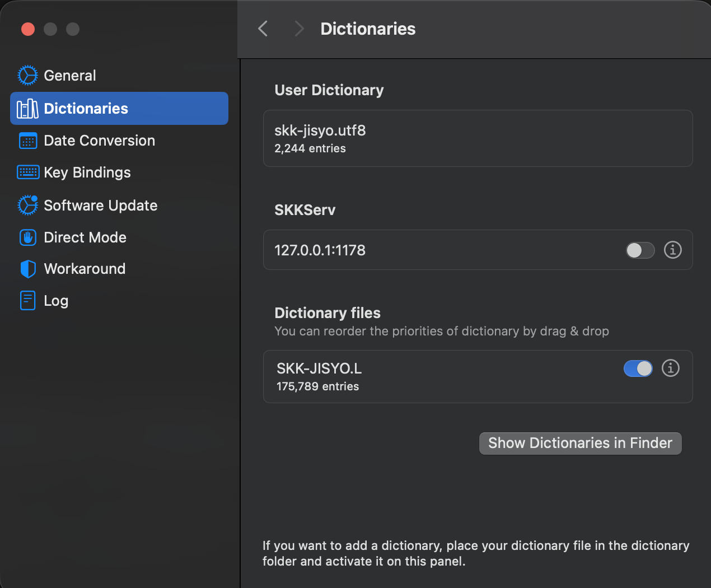
Task: Click the 2,244 entries count
Action: pyautogui.click(x=310, y=148)
